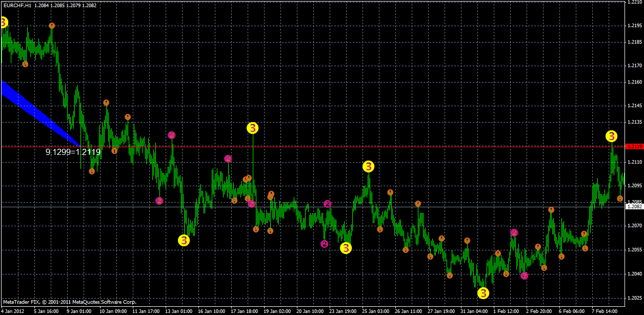
Task: Select the orange "1" dot above the 5 Jan bars
Action: click(51, 24)
